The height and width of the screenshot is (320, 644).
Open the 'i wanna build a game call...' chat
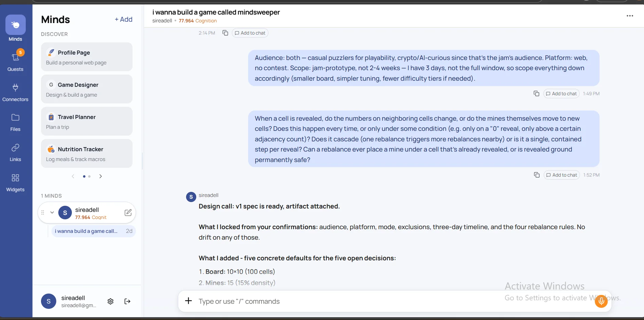(x=94, y=231)
